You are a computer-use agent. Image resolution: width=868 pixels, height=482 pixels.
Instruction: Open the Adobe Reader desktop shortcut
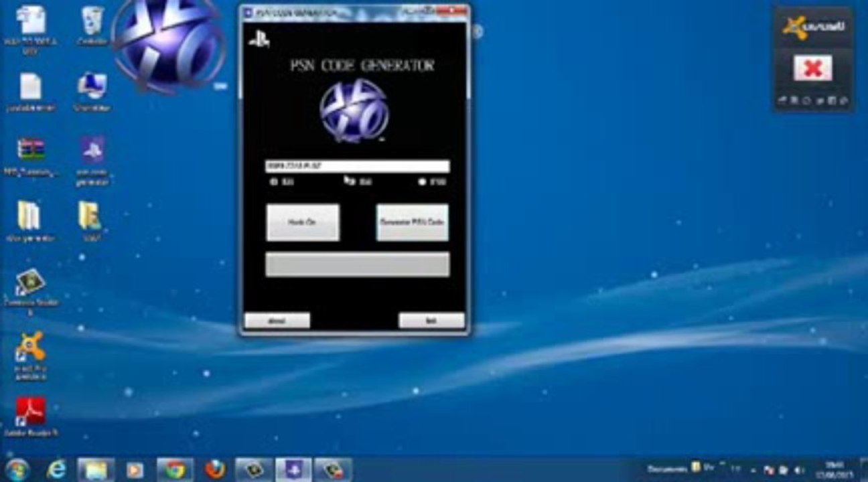(x=30, y=417)
